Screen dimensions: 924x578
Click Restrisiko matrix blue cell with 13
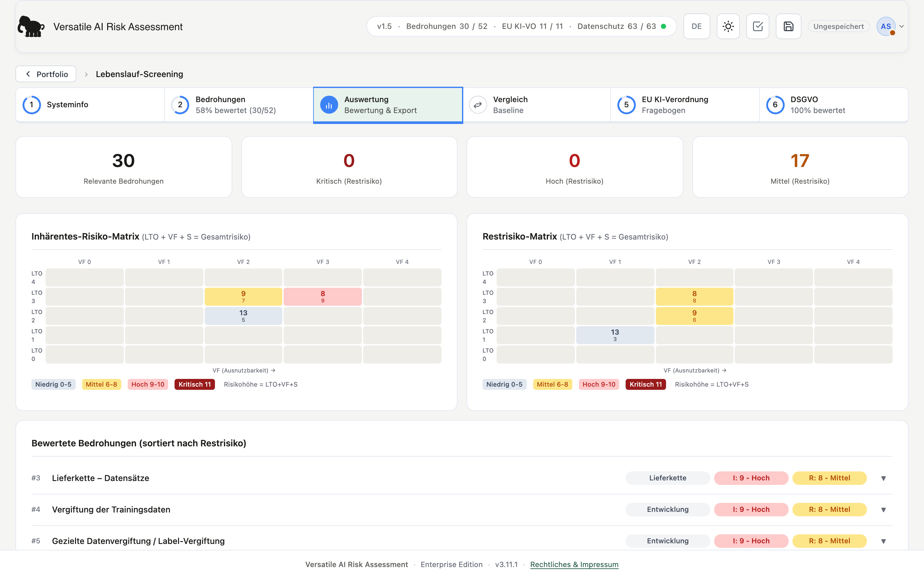[615, 335]
